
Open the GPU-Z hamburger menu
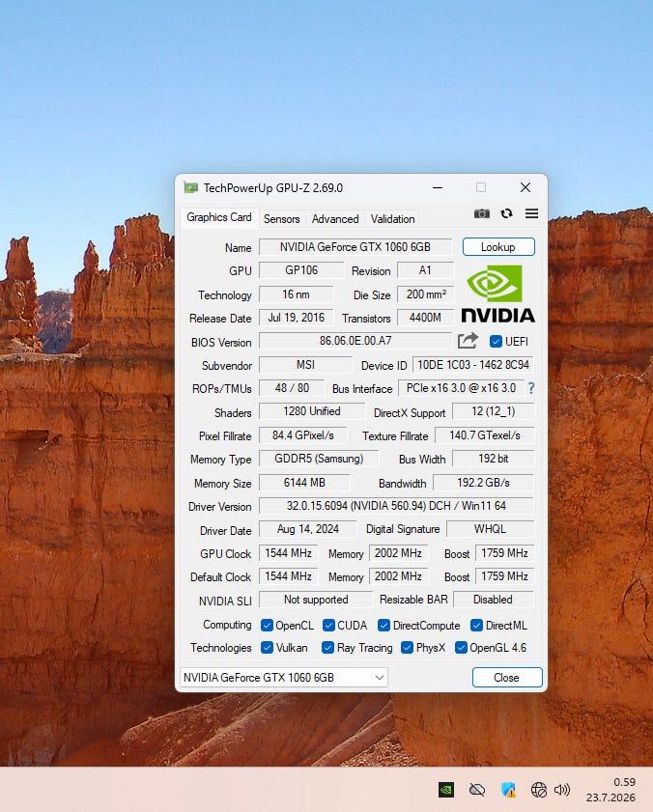[x=531, y=213]
